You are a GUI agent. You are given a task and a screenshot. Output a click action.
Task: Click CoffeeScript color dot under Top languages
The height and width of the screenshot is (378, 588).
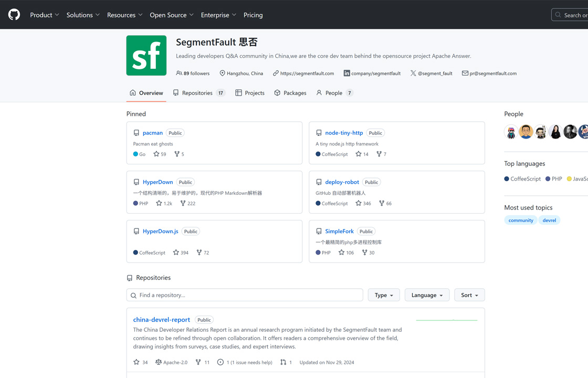tap(507, 179)
